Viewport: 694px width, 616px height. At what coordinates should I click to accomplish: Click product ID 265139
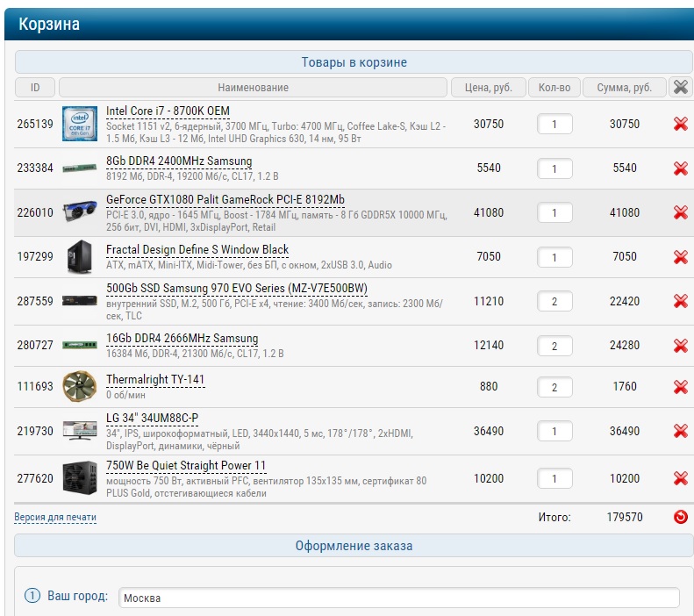pos(35,124)
